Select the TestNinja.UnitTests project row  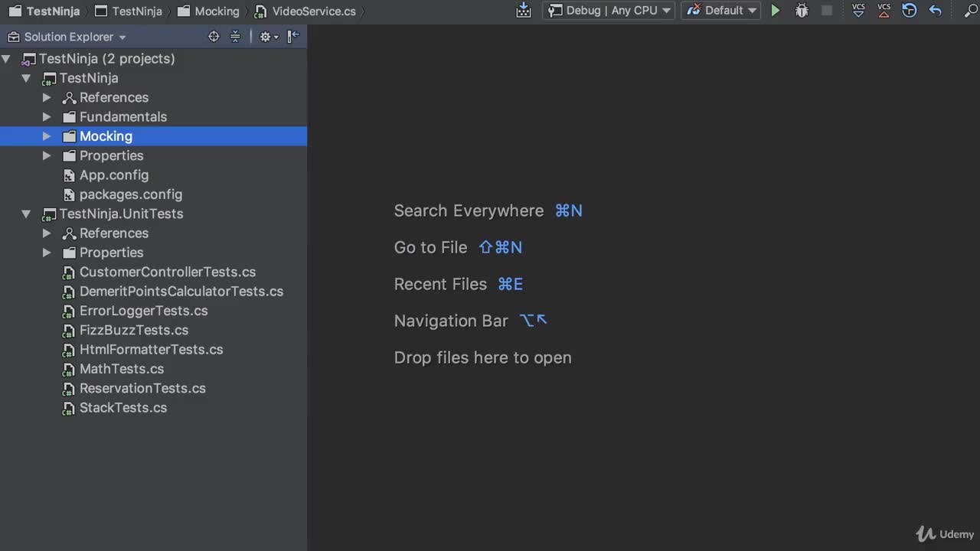153,214
